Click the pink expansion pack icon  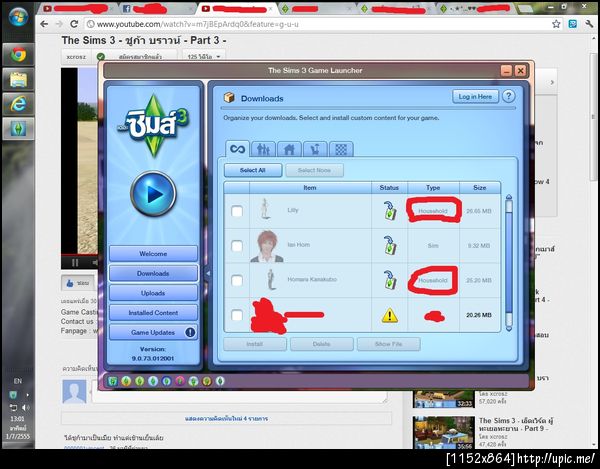pos(180,381)
